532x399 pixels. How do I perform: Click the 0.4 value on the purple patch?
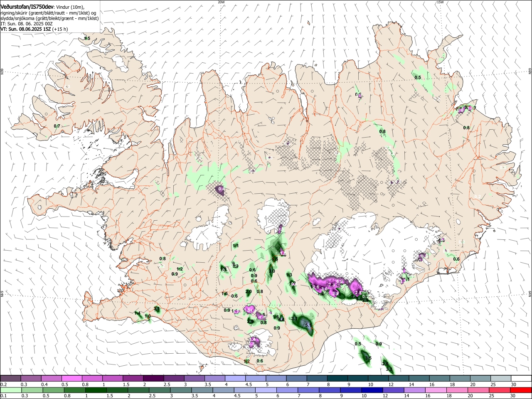tap(222, 189)
